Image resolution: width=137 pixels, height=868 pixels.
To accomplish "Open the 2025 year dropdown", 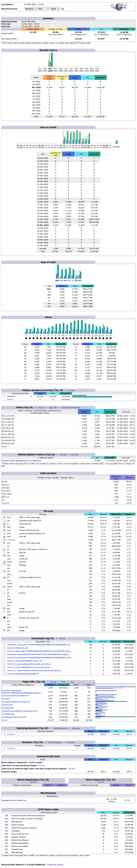I will (x=54, y=9).
